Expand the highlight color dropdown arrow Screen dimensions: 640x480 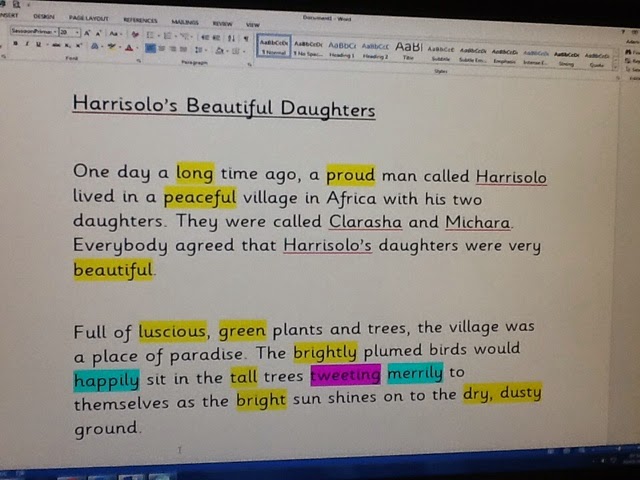click(x=120, y=47)
